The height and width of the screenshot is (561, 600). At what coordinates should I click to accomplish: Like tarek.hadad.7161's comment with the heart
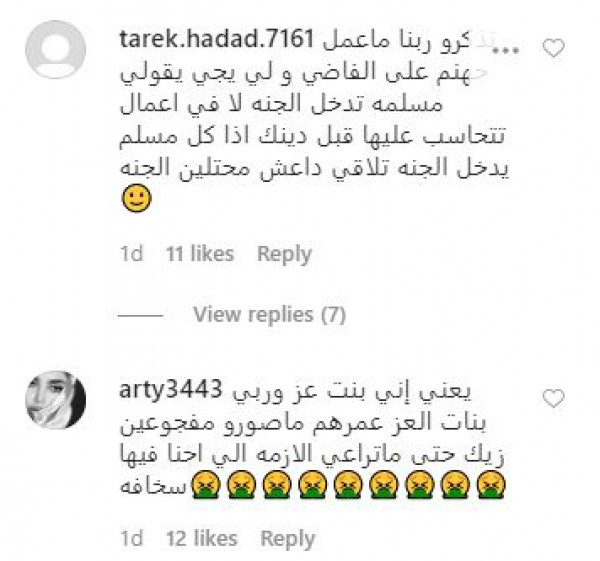554,49
